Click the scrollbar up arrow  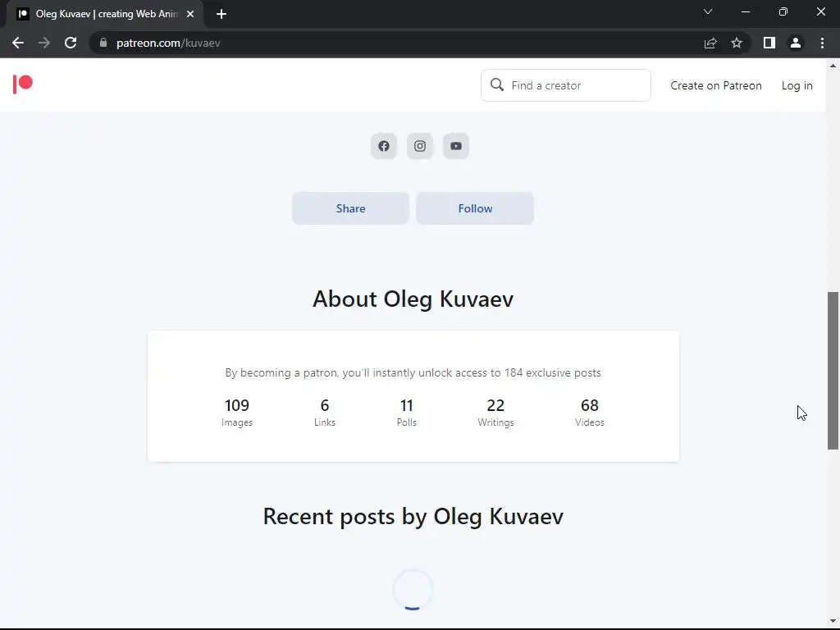click(833, 66)
